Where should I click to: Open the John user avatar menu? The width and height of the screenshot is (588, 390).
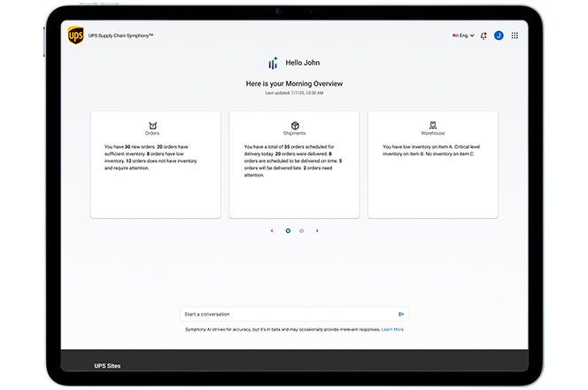click(499, 35)
